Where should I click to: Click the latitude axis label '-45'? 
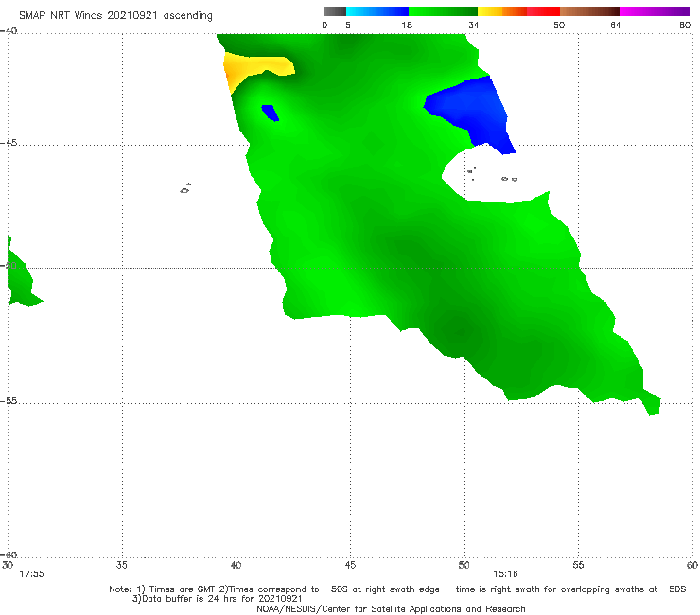[9, 143]
